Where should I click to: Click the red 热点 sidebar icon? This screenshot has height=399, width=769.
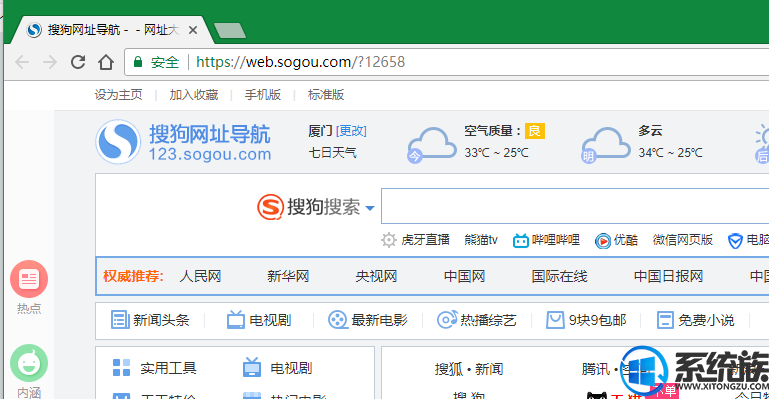click(29, 279)
